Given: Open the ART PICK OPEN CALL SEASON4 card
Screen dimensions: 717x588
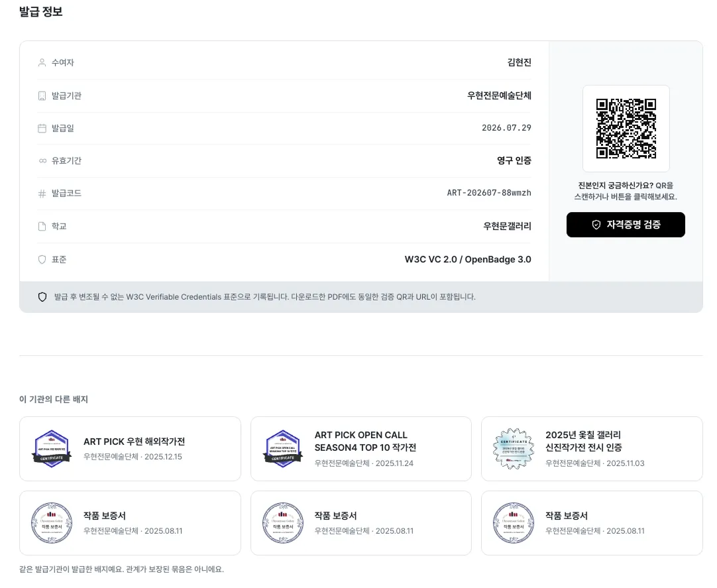Looking at the screenshot, I should point(361,449).
